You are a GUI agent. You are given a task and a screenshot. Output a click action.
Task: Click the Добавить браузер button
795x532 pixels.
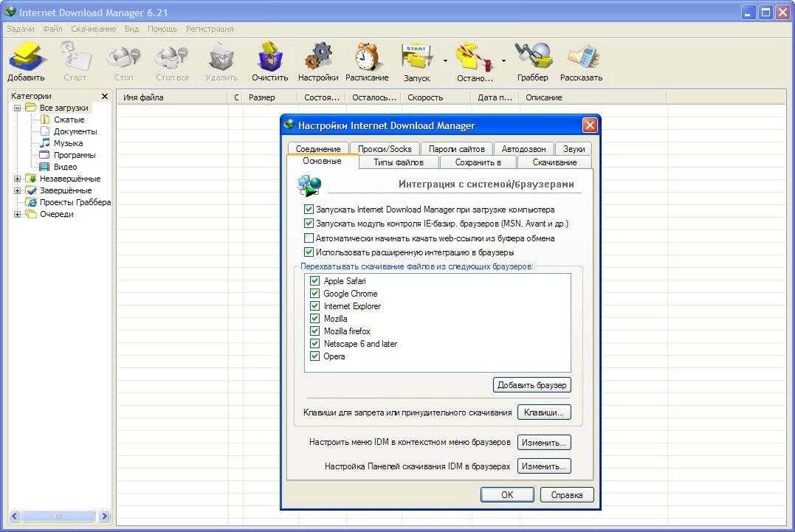(532, 385)
